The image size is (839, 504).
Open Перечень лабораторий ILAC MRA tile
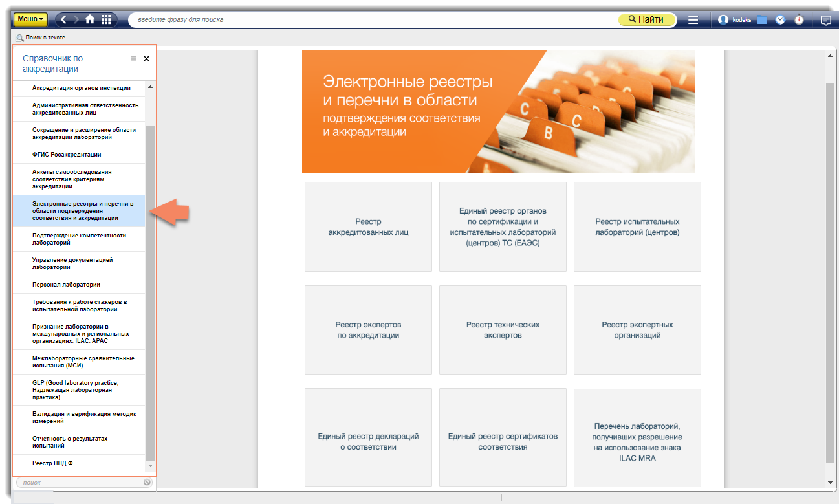coord(637,437)
